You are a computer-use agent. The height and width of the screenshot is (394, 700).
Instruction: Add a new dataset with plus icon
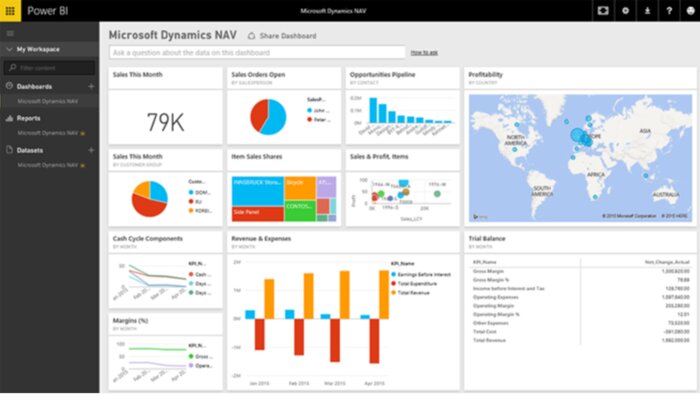pos(91,150)
